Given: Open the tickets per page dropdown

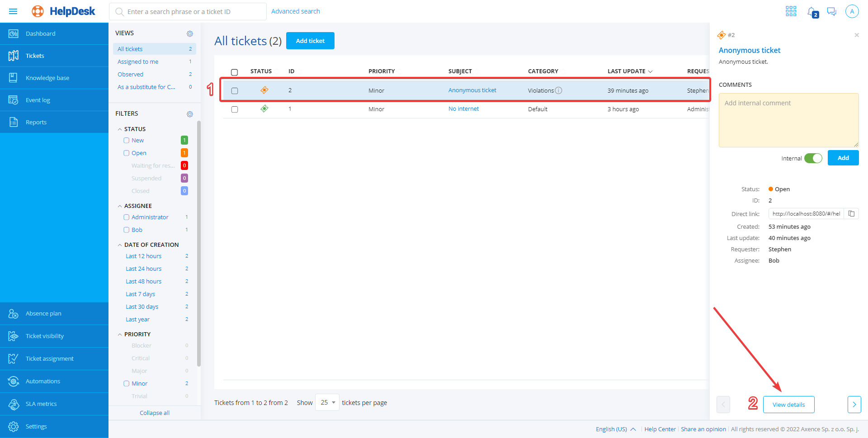Looking at the screenshot, I should pos(327,402).
